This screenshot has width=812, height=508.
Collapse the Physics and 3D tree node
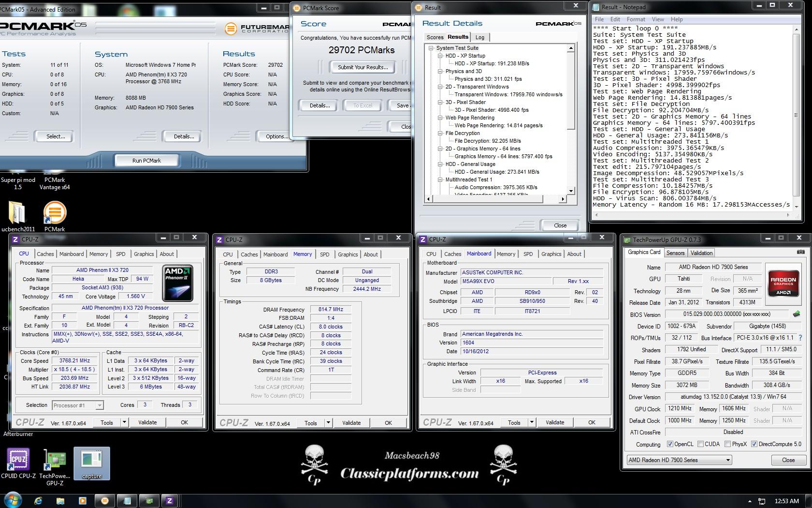pyautogui.click(x=440, y=71)
